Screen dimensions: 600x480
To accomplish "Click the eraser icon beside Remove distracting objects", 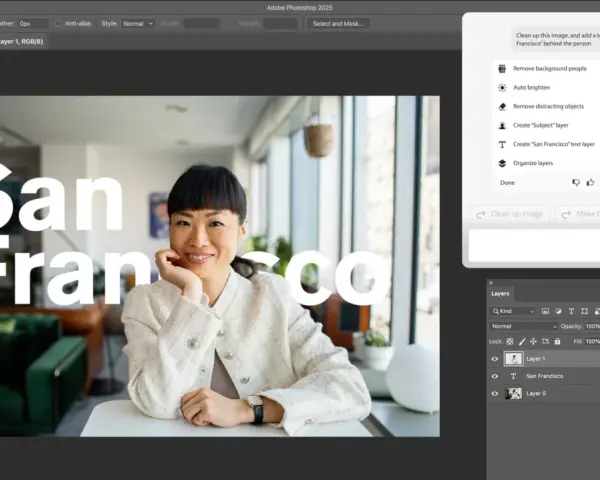I will [x=502, y=106].
